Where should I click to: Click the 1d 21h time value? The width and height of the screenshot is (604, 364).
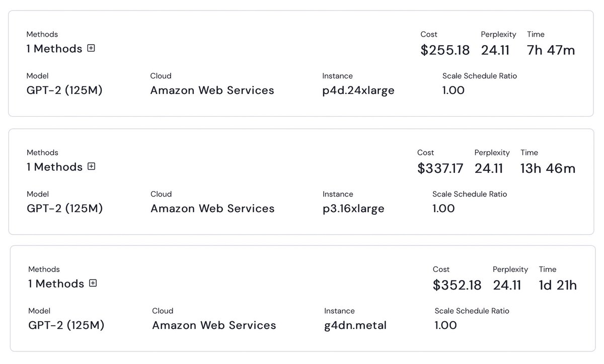click(558, 285)
